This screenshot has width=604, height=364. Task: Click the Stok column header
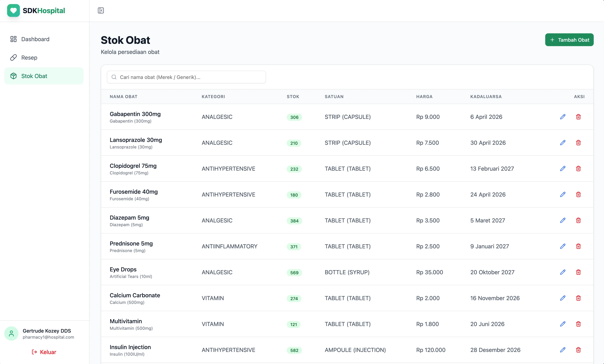[x=293, y=96]
